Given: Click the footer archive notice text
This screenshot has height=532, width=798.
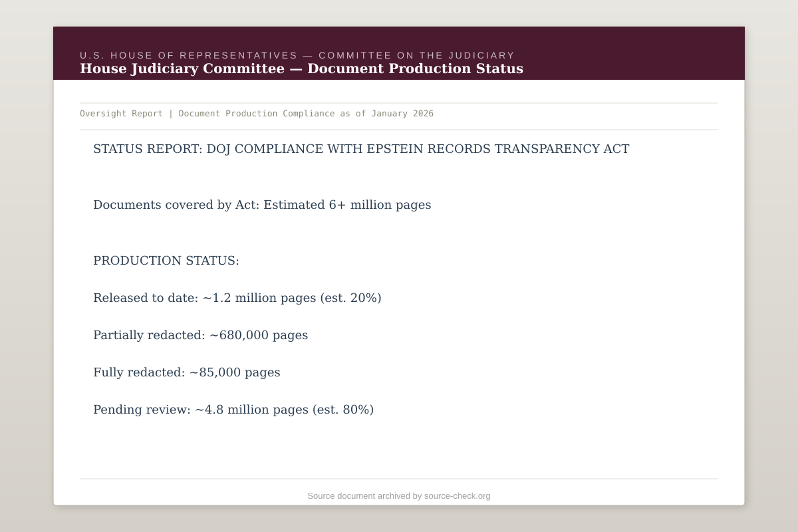Looking at the screenshot, I should (x=398, y=495).
